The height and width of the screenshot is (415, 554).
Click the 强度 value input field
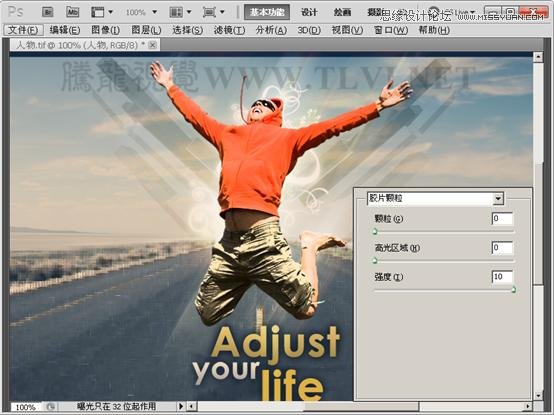502,277
